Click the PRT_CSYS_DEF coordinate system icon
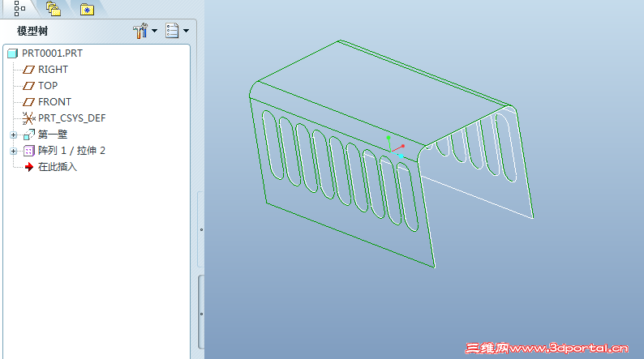The image size is (644, 359). pos(28,118)
